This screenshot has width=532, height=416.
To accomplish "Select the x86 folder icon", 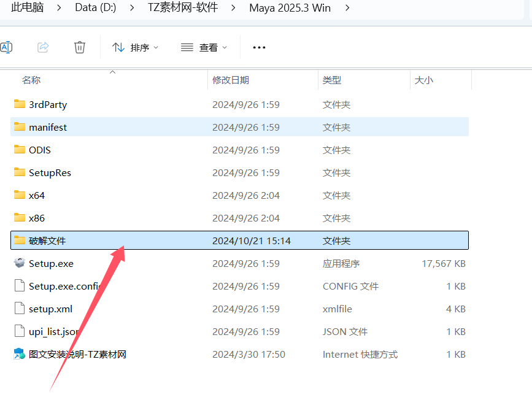I will pos(20,217).
